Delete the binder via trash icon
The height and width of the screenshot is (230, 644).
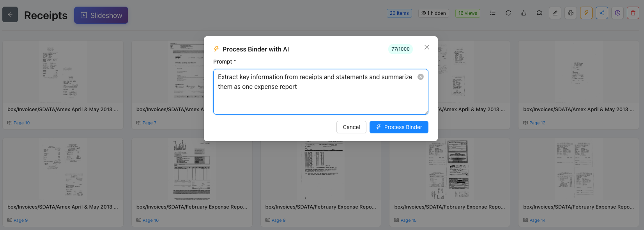(633, 13)
